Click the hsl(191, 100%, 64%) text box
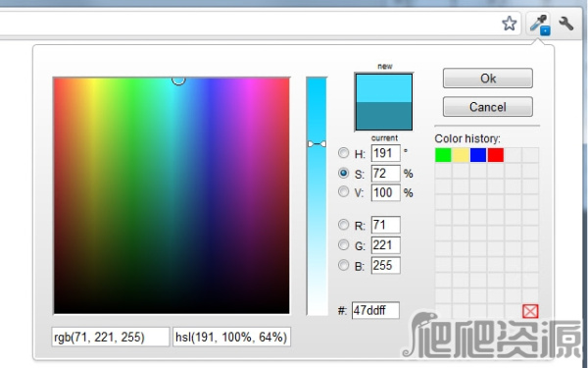This screenshot has width=588, height=368. [x=231, y=337]
